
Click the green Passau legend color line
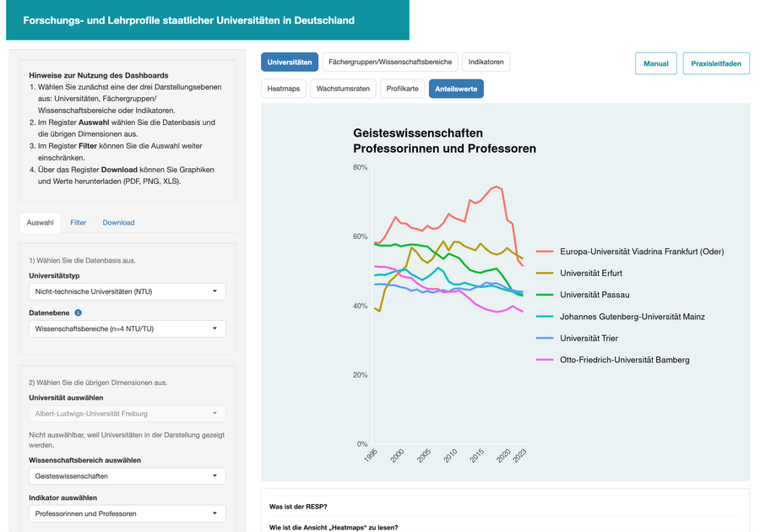pos(545,295)
